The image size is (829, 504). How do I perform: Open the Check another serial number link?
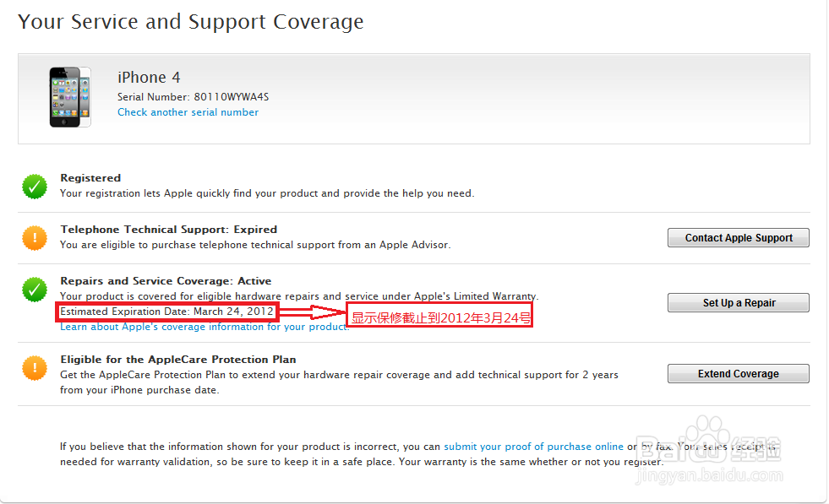188,112
